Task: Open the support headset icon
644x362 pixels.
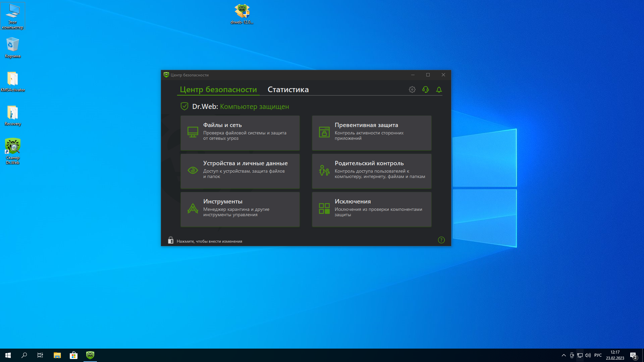Action: click(x=425, y=89)
